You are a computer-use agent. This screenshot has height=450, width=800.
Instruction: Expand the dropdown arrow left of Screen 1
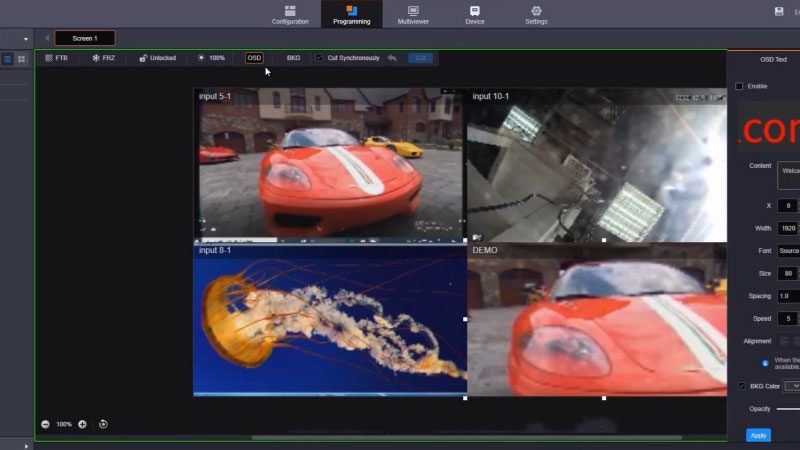[x=26, y=39]
